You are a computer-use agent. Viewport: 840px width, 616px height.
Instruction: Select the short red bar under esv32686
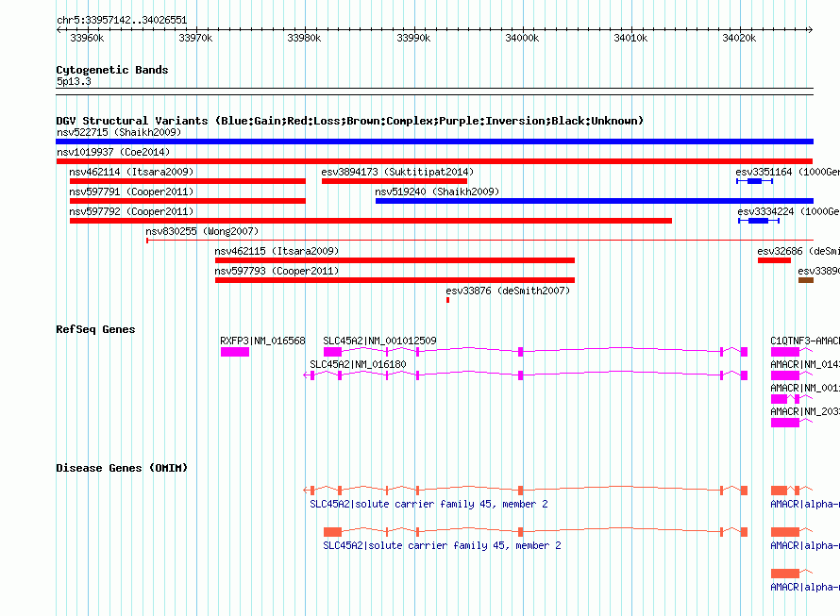tap(774, 260)
